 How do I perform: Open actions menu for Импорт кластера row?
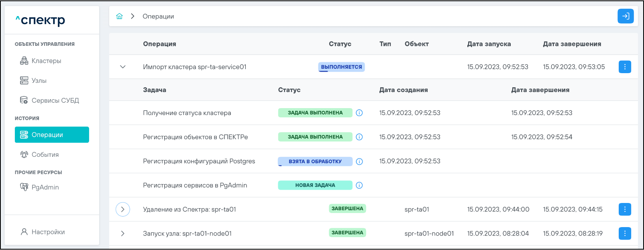(x=624, y=67)
